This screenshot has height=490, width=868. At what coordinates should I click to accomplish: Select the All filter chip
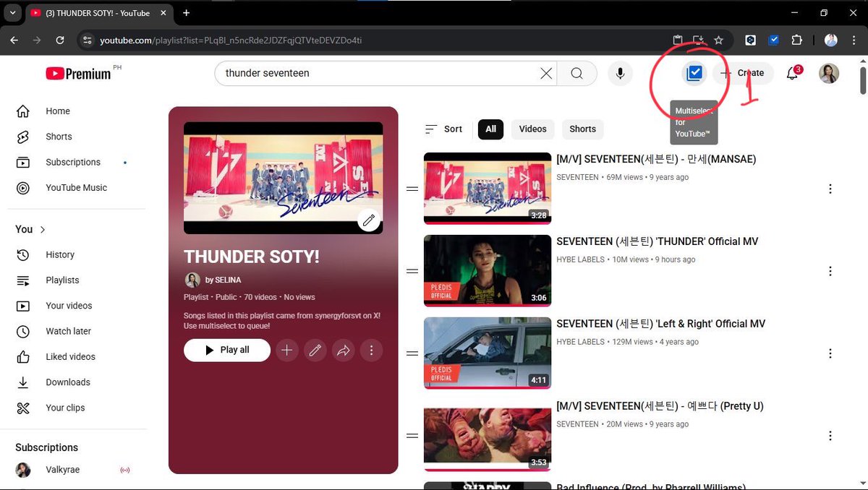490,129
